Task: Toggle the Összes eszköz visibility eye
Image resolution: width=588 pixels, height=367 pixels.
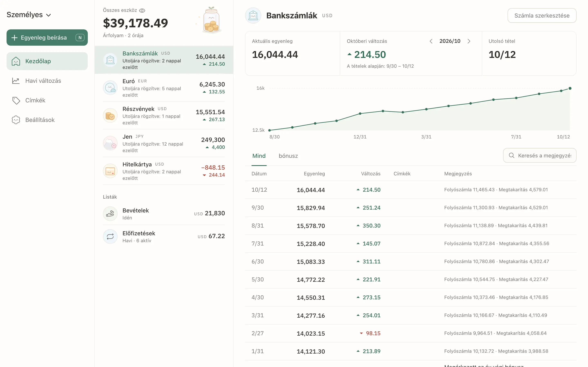Action: (x=142, y=10)
